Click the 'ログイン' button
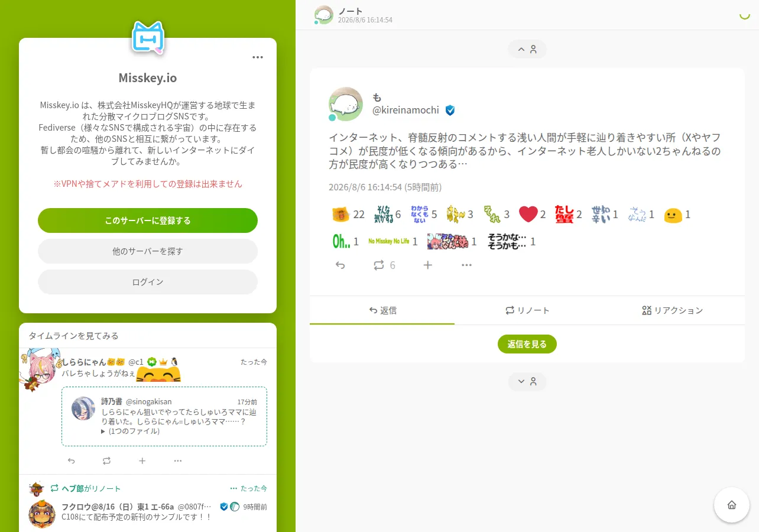 pyautogui.click(x=148, y=282)
